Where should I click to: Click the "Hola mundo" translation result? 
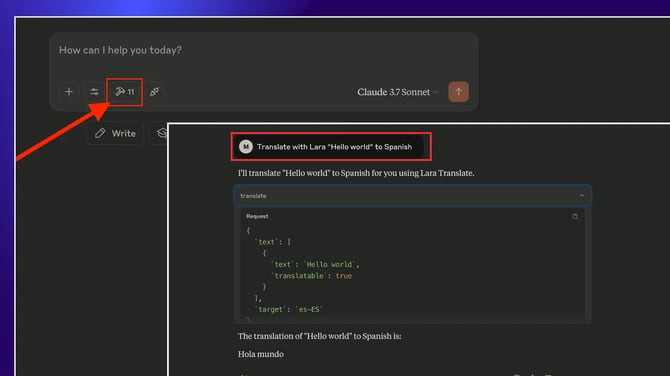point(261,354)
